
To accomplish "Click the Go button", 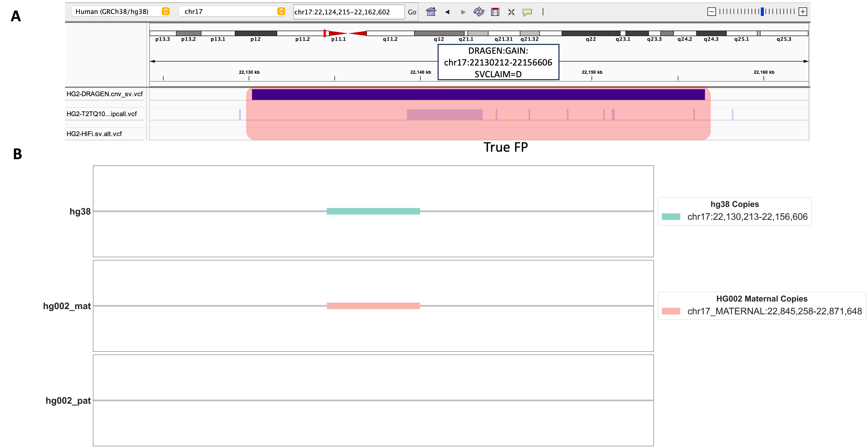I will coord(412,12).
